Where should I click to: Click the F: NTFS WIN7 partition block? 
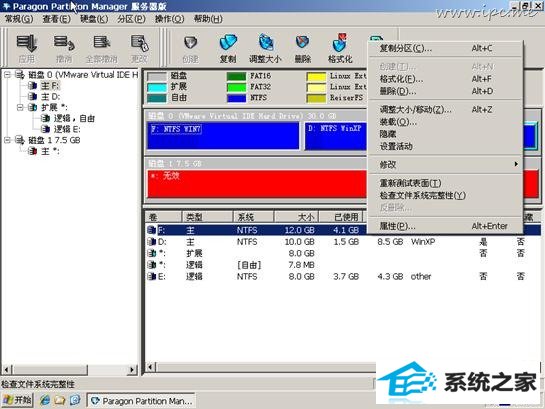(x=223, y=136)
